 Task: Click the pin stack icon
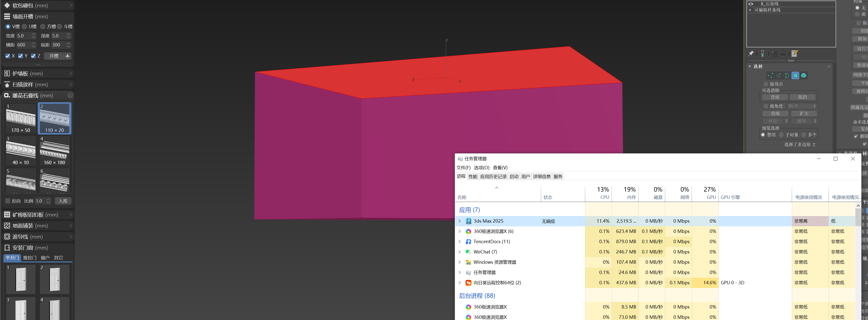click(751, 54)
